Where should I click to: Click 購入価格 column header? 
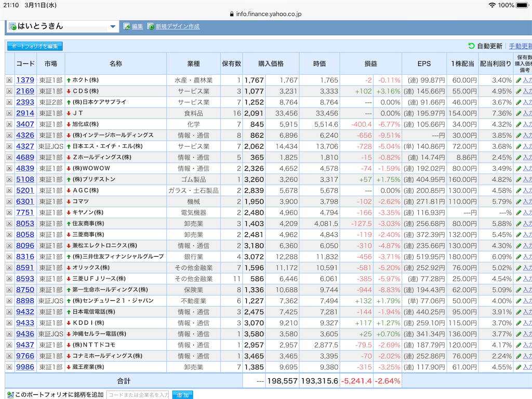pos(271,64)
